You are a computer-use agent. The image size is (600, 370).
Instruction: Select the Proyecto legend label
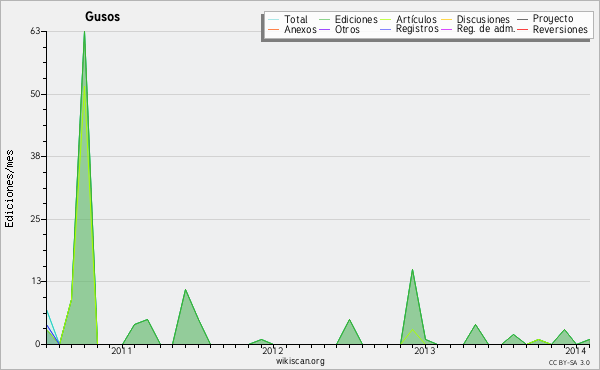553,19
